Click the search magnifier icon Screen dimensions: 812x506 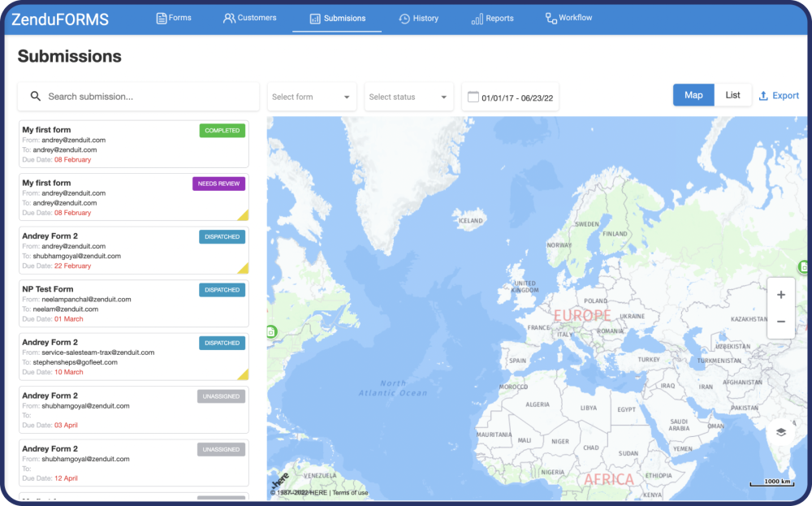point(36,96)
